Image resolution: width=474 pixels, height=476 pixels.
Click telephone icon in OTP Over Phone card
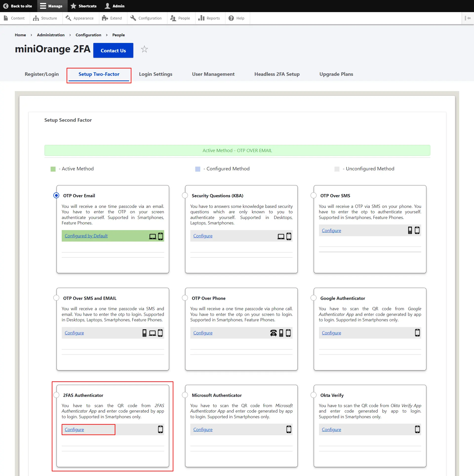[273, 333]
